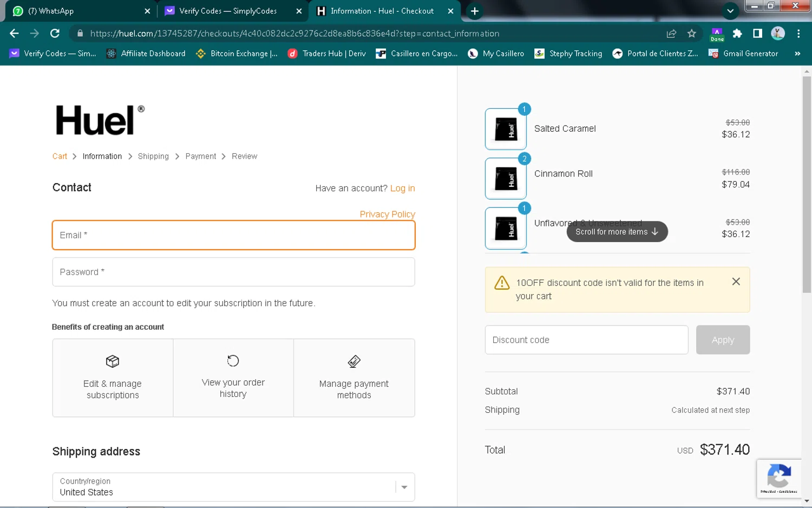The height and width of the screenshot is (508, 812).
Task: Click the Apply discount button
Action: click(x=723, y=340)
